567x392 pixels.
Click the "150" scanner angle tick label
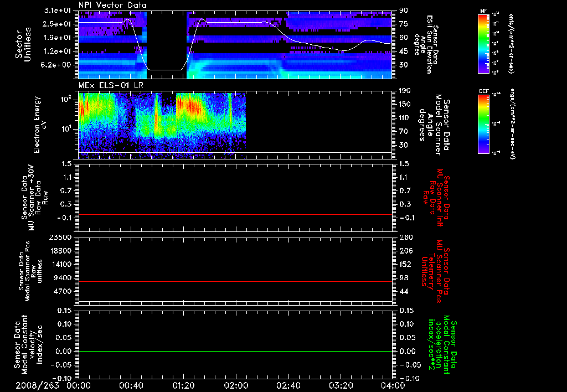(x=405, y=104)
